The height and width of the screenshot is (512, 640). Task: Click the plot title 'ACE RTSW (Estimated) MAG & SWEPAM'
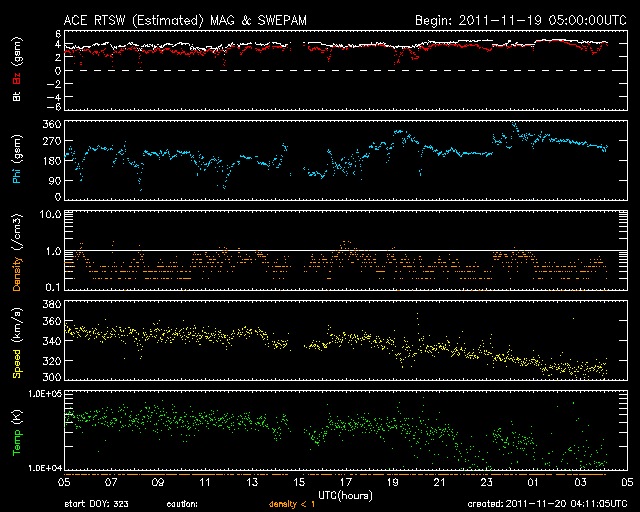[185, 20]
